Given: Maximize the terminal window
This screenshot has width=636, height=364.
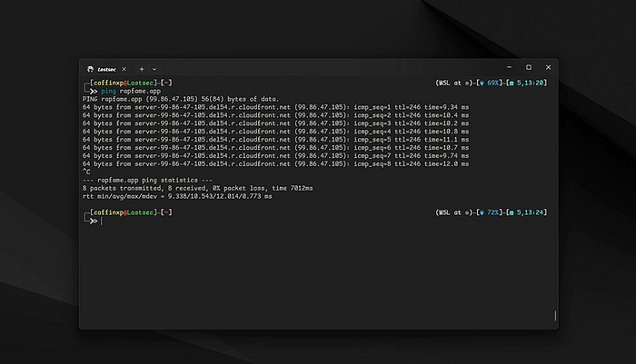Looking at the screenshot, I should coord(529,67).
